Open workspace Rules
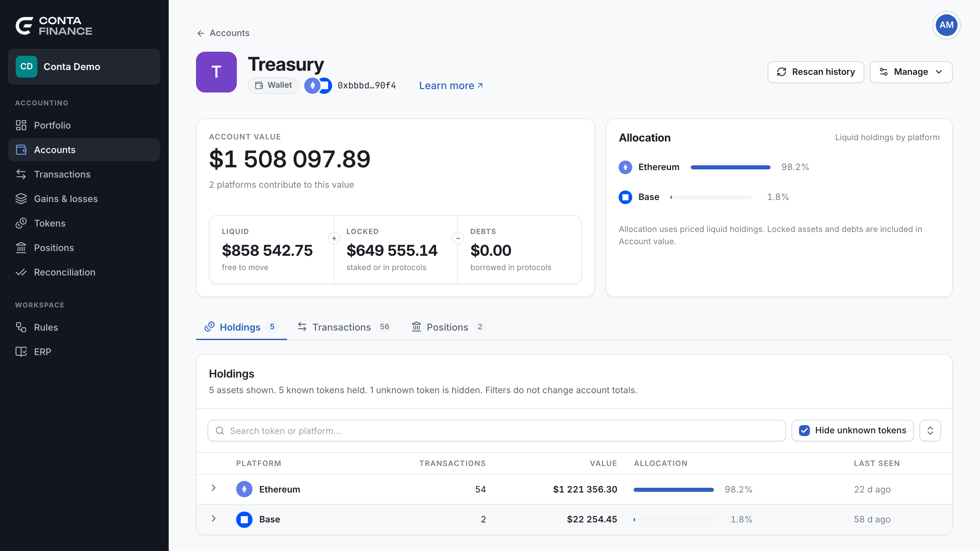Image resolution: width=980 pixels, height=551 pixels. 84,328
